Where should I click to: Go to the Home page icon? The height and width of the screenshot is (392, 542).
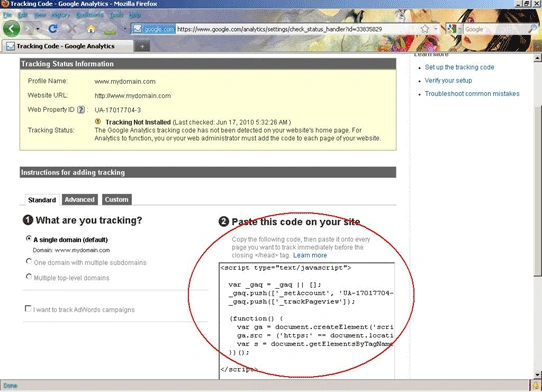[91, 29]
